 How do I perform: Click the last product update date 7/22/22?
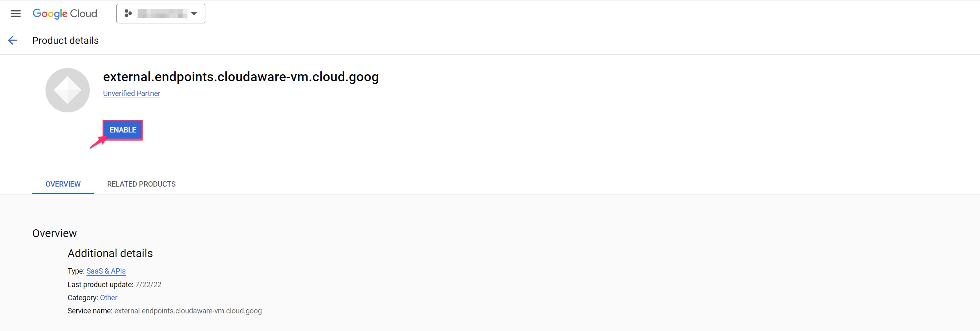click(149, 284)
